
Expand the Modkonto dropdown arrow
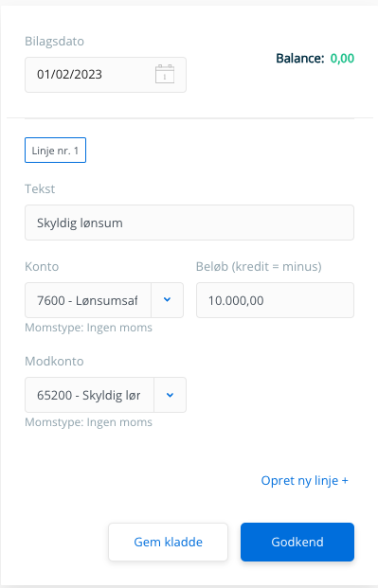(170, 395)
